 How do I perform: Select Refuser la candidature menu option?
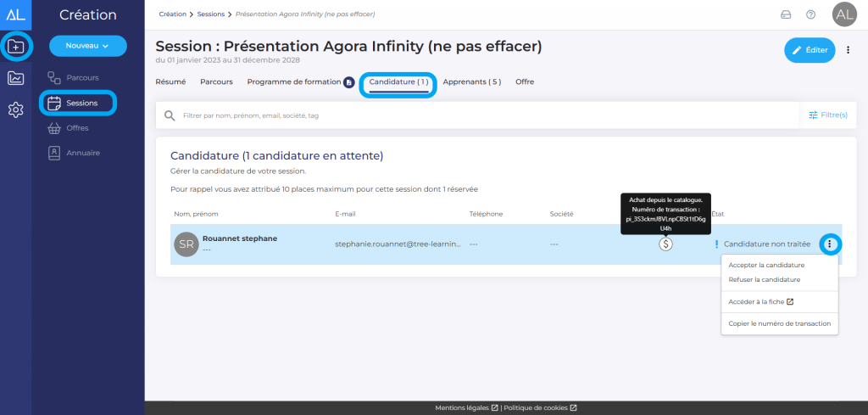765,278
